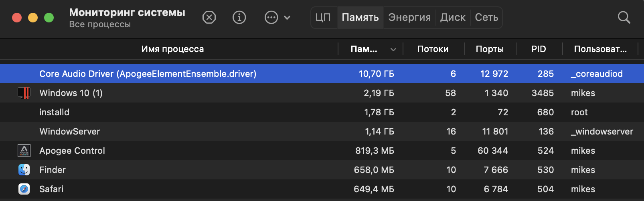Click the 10,70 ГБ memory value
This screenshot has height=201, width=644.
[376, 74]
